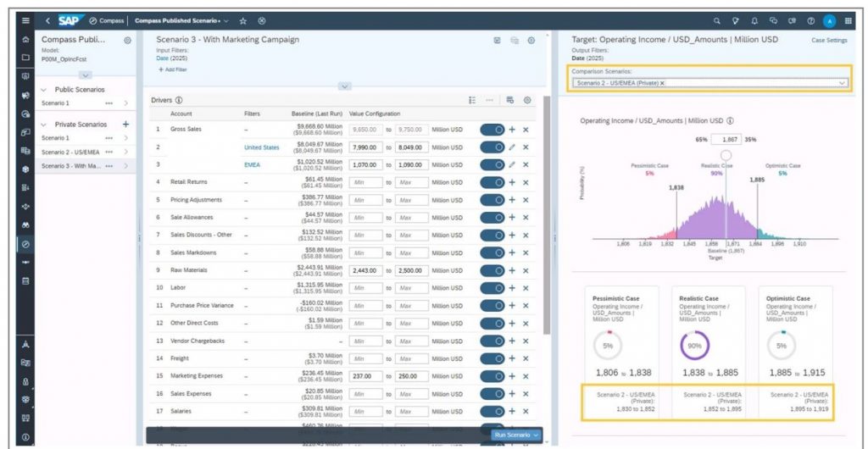Viewport: 868px width, 449px height.
Task: Open the Comparison Scenarios dropdown
Action: (842, 83)
